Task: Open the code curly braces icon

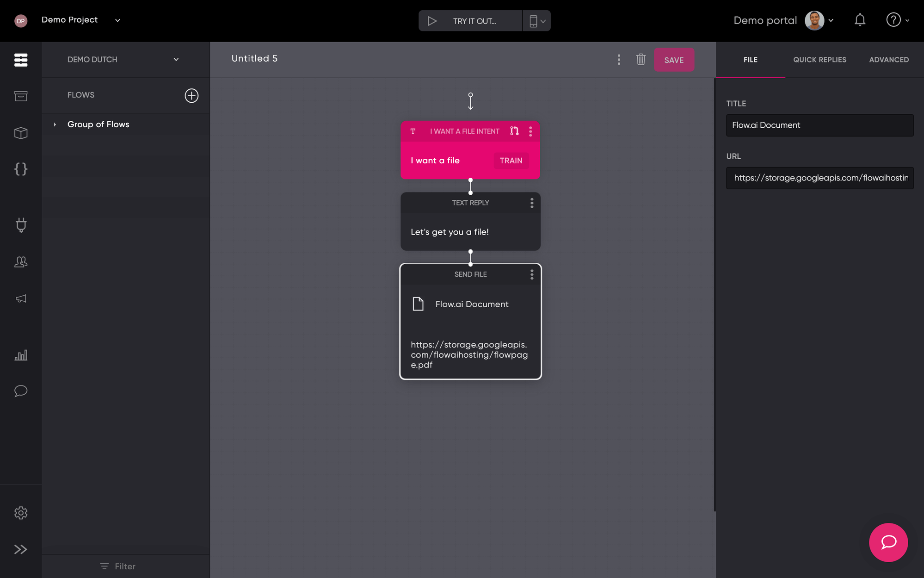Action: coord(21,169)
